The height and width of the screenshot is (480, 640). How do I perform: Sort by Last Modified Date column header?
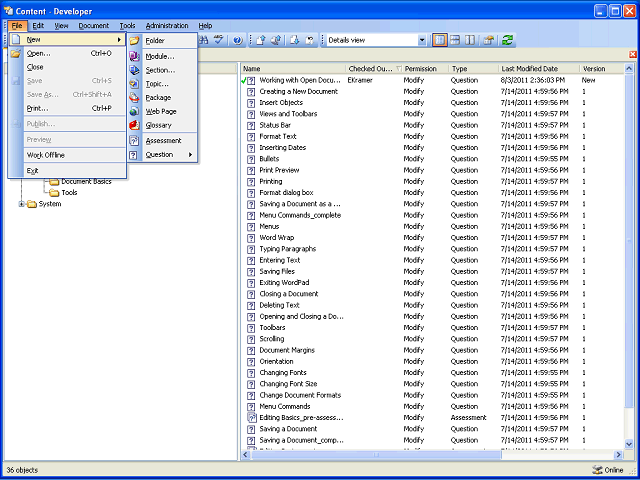click(x=539, y=69)
